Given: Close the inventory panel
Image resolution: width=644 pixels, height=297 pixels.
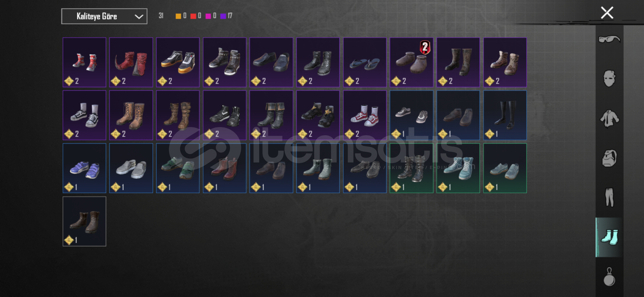Looking at the screenshot, I should pyautogui.click(x=607, y=13).
